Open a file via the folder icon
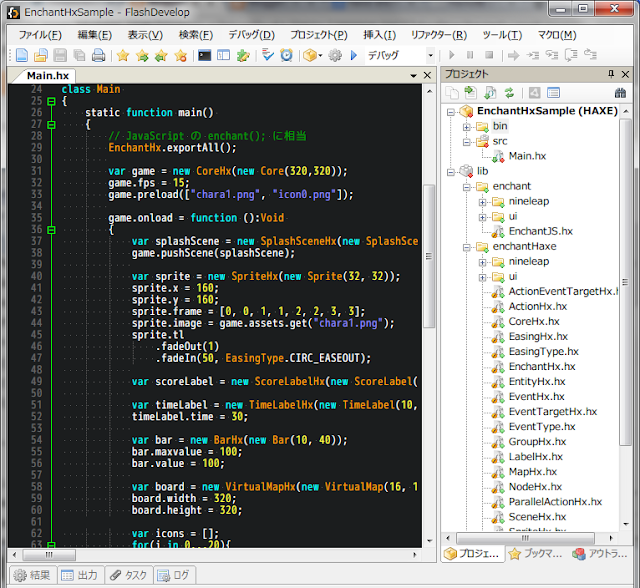The height and width of the screenshot is (588, 640). click(x=40, y=55)
